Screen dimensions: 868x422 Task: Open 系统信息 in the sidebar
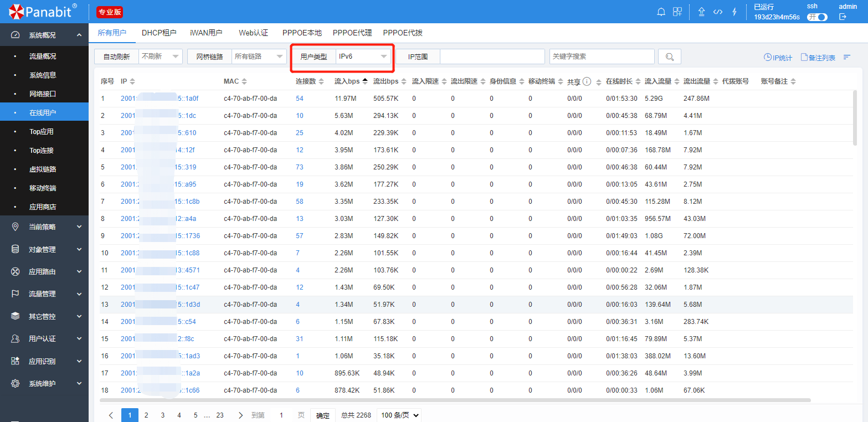coord(43,75)
